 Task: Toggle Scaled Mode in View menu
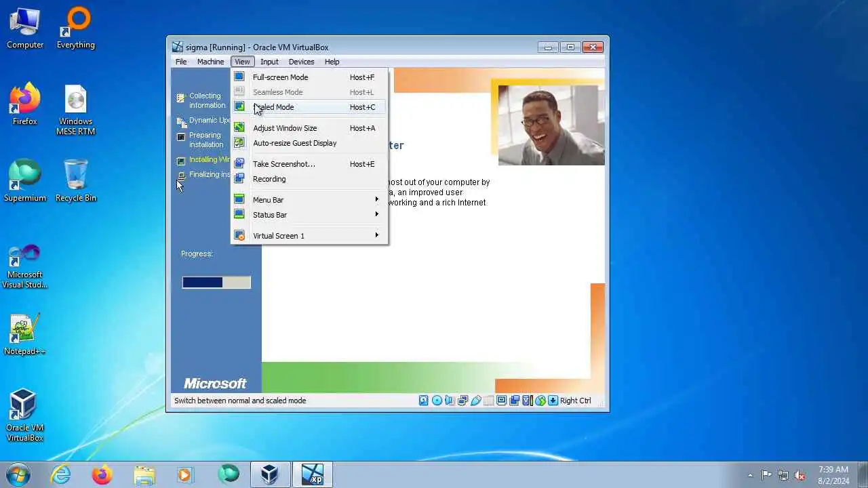point(309,107)
